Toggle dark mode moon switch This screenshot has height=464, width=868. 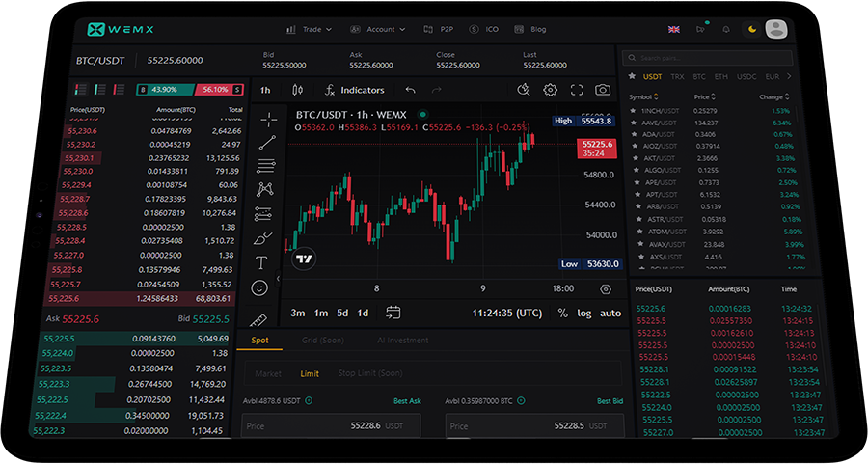click(x=751, y=29)
